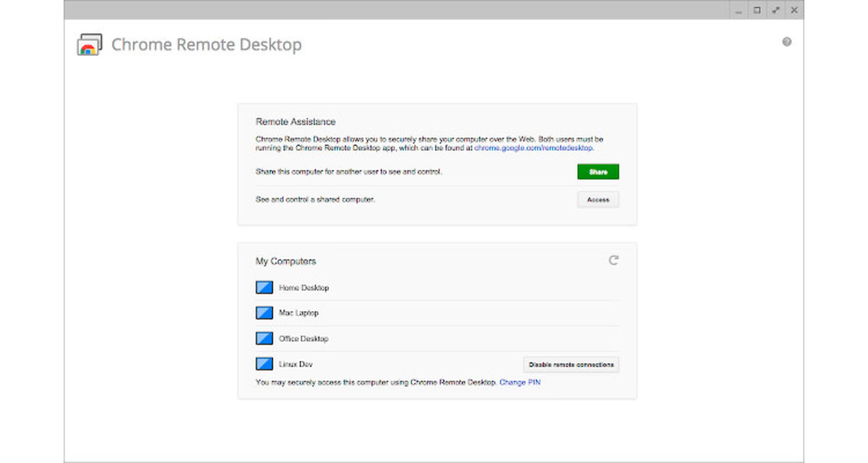The image size is (868, 463).
Task: Open help via the question mark icon
Action: click(787, 42)
